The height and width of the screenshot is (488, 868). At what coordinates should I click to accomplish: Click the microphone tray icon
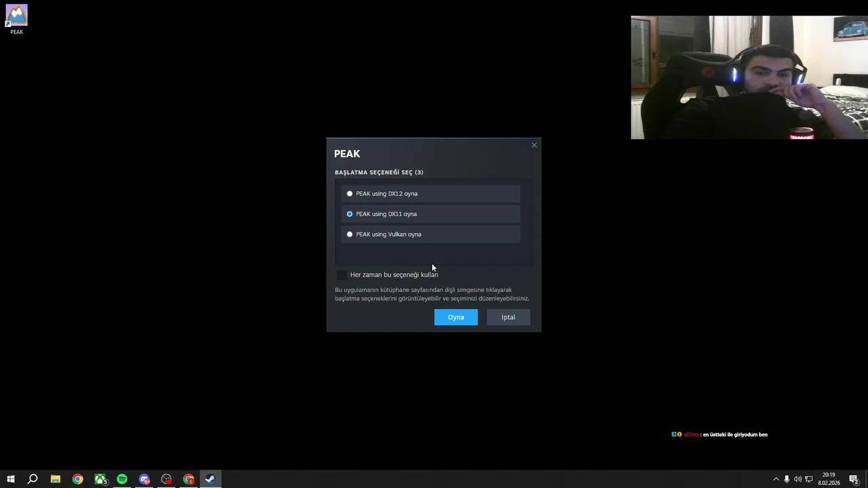click(x=787, y=479)
